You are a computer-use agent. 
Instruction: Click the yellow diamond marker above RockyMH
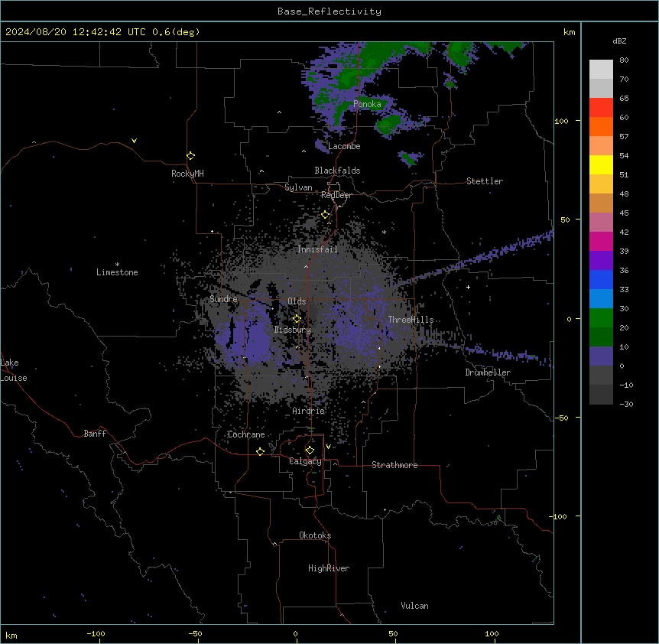point(190,156)
